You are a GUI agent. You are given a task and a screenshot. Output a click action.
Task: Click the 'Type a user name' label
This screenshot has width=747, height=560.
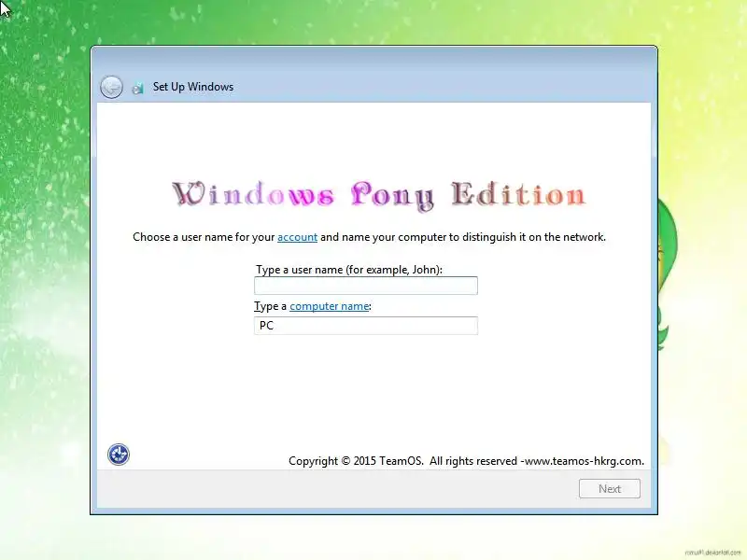point(349,270)
